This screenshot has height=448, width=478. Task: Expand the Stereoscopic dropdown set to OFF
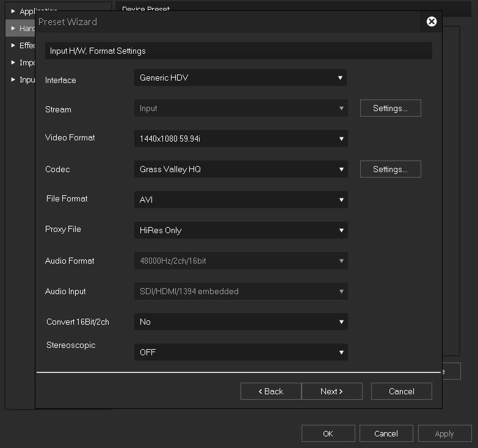(x=241, y=352)
